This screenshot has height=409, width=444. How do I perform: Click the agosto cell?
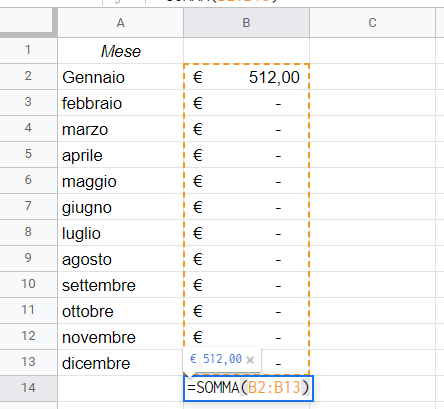tap(120, 259)
